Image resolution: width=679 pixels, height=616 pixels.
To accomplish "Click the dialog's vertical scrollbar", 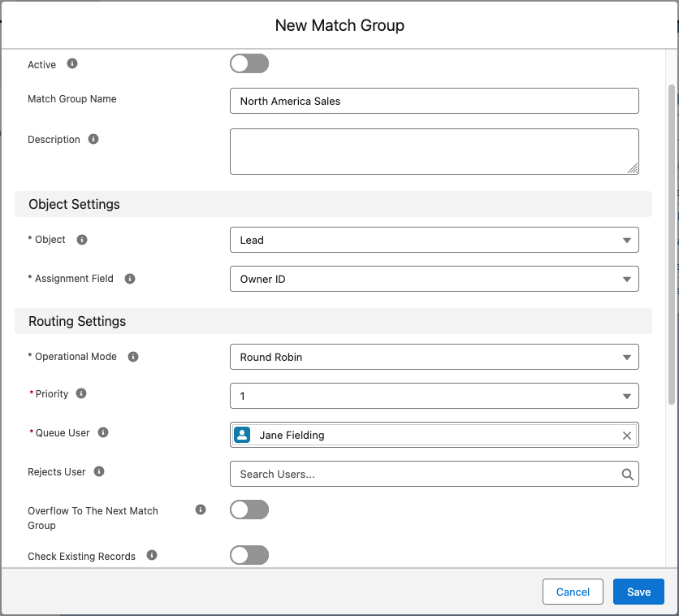I will [x=672, y=245].
